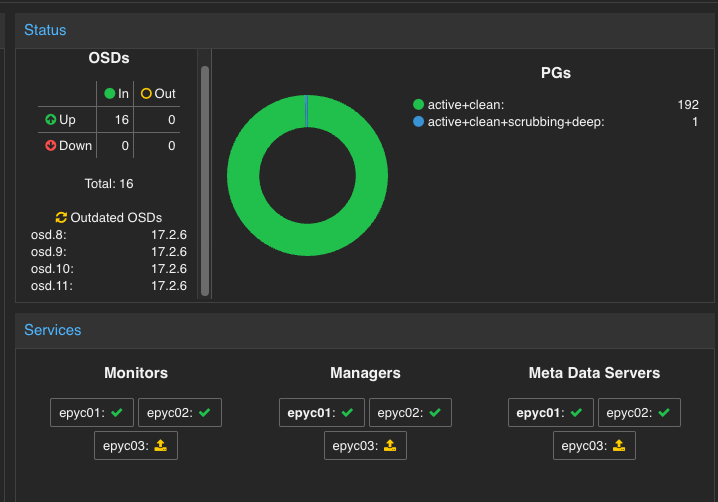Click the Monitors heading

point(136,373)
